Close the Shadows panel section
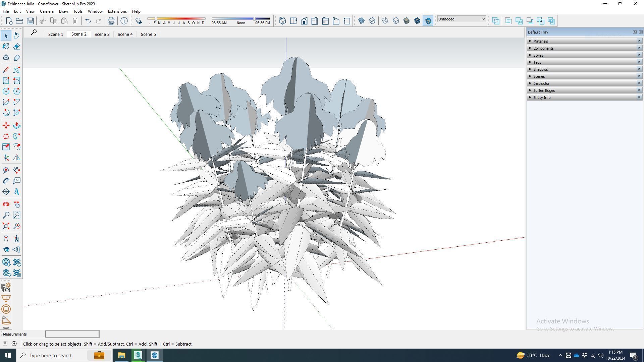Image resolution: width=644 pixels, height=362 pixels. pyautogui.click(x=639, y=69)
